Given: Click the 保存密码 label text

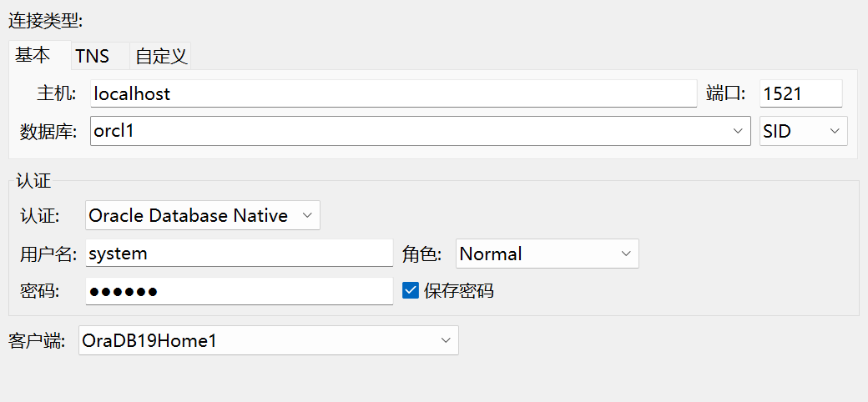Looking at the screenshot, I should pos(458,291).
